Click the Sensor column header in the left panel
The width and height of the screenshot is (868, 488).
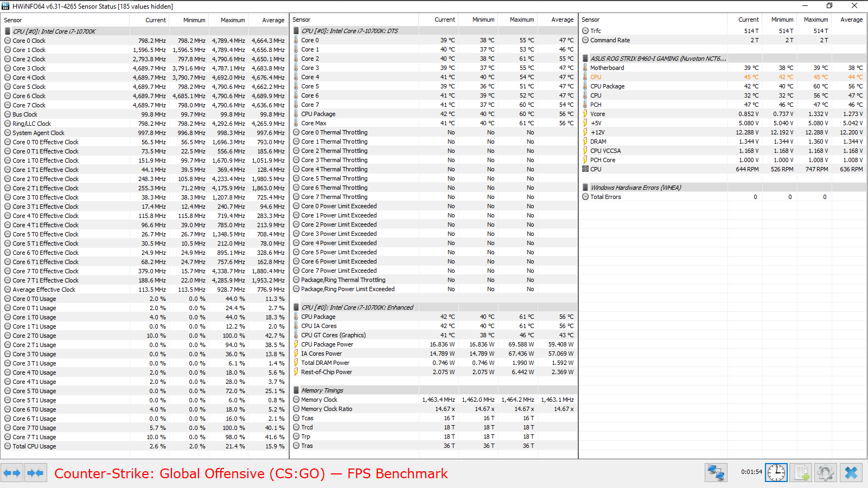tap(65, 20)
